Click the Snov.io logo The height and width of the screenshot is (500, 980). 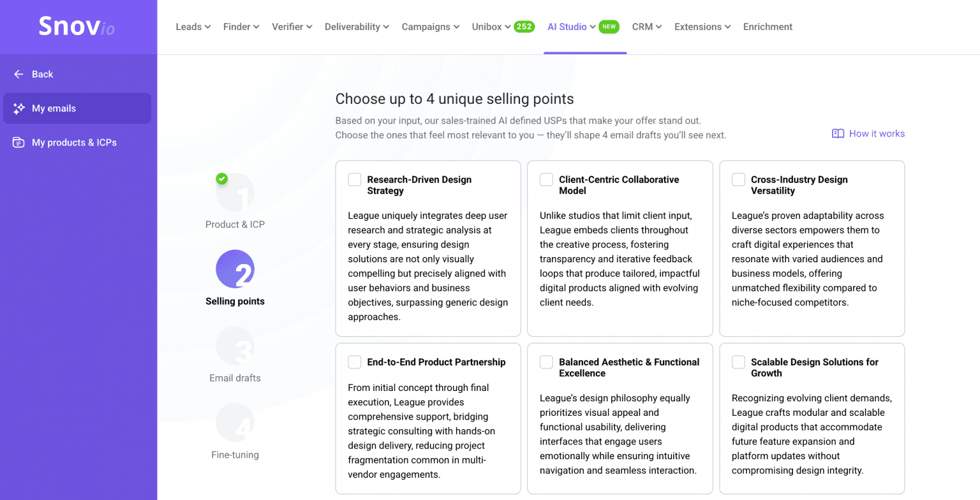[x=77, y=27]
